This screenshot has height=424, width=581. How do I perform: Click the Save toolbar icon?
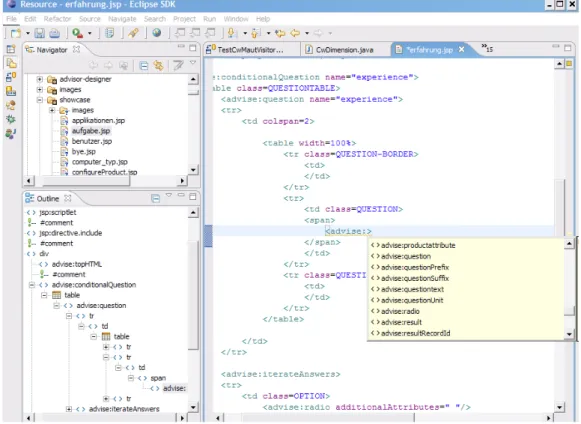pyautogui.click(x=40, y=33)
